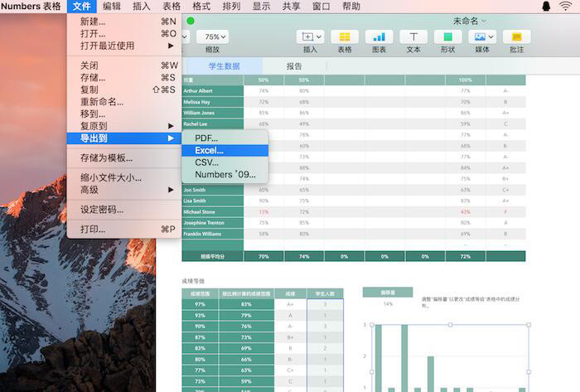
Task: Expand 复原到 submenu
Action: click(x=124, y=126)
